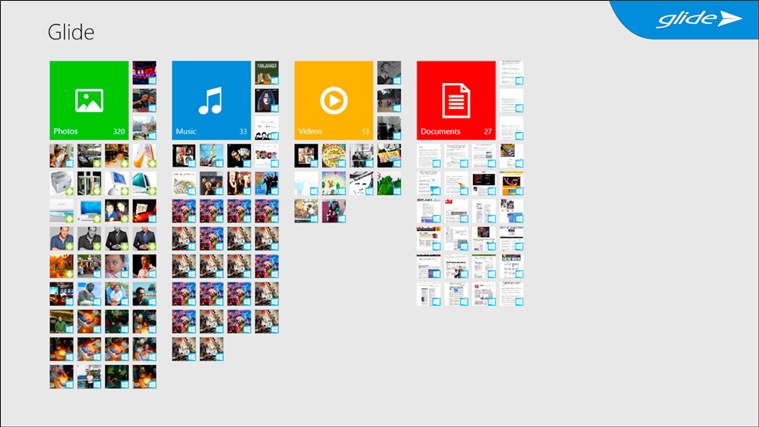Open first thumbnail directly below Videos tile
Viewport: 759px width, 427px height.
[x=306, y=155]
